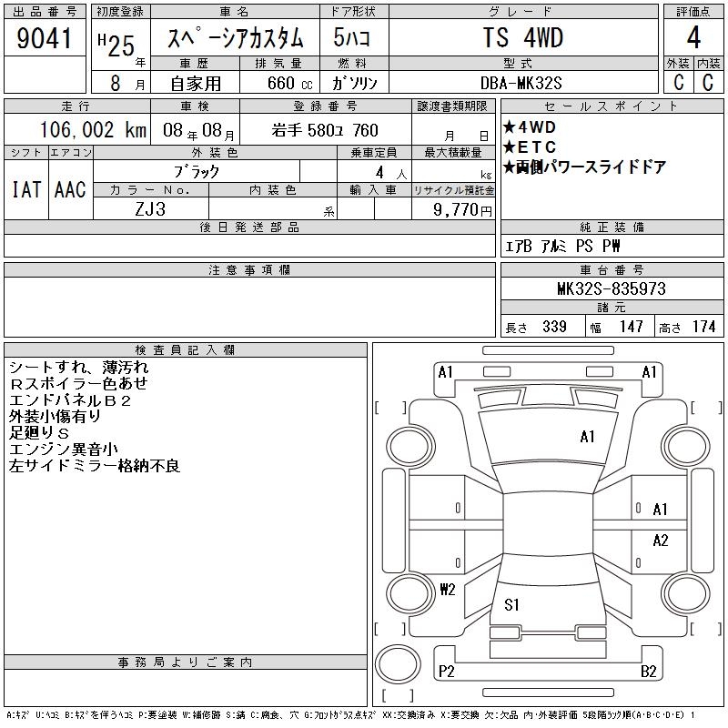Click the P2 mark on rear bumper

[446, 672]
